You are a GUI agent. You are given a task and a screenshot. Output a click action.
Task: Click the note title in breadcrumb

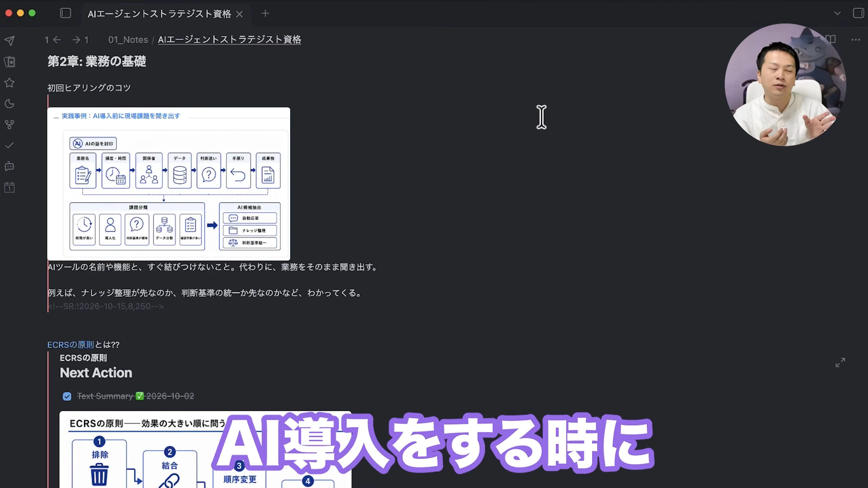click(229, 40)
